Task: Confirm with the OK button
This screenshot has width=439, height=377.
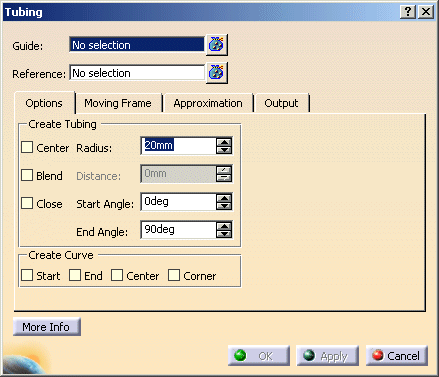Action: (x=259, y=356)
